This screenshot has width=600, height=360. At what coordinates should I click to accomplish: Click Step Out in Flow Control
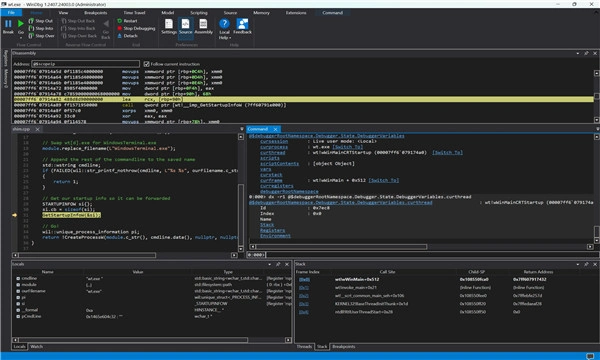41,21
